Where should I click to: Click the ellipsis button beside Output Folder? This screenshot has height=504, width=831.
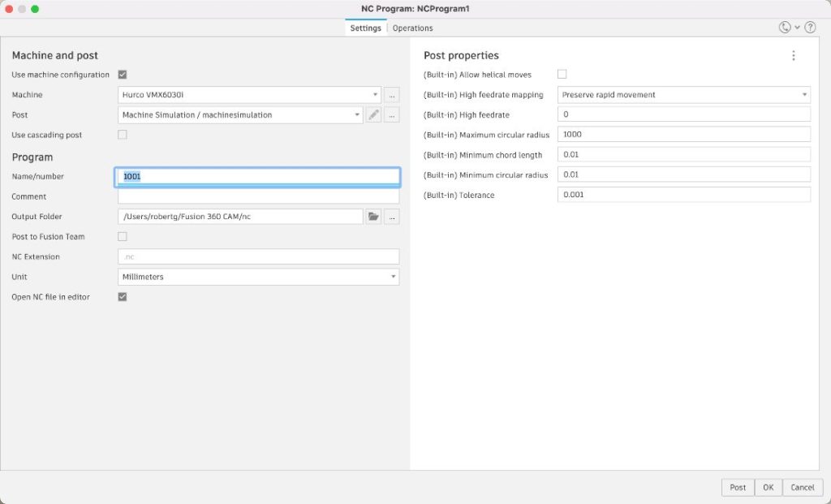pos(392,217)
